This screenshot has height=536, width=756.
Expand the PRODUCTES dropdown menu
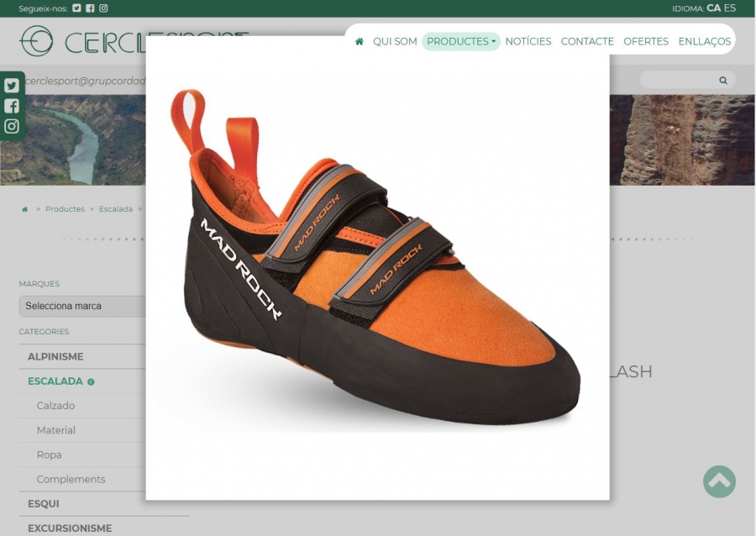461,41
